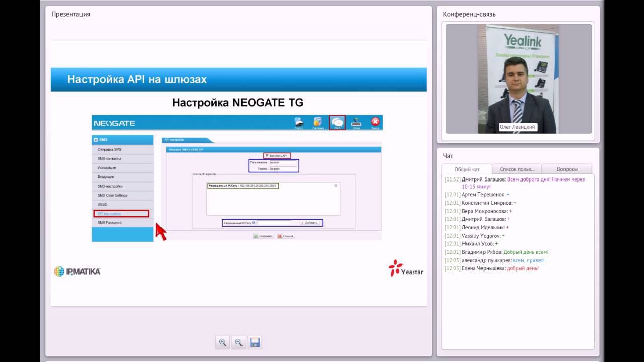Open the Шлюз gateway icon in the NeoGate header
Image resolution: width=644 pixels, height=362 pixels.
pyautogui.click(x=356, y=123)
